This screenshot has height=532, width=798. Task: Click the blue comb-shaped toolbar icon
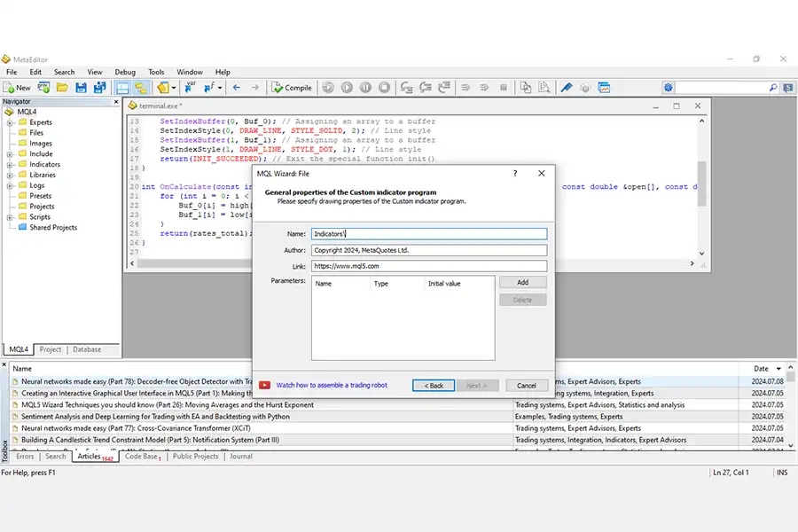[x=567, y=88]
